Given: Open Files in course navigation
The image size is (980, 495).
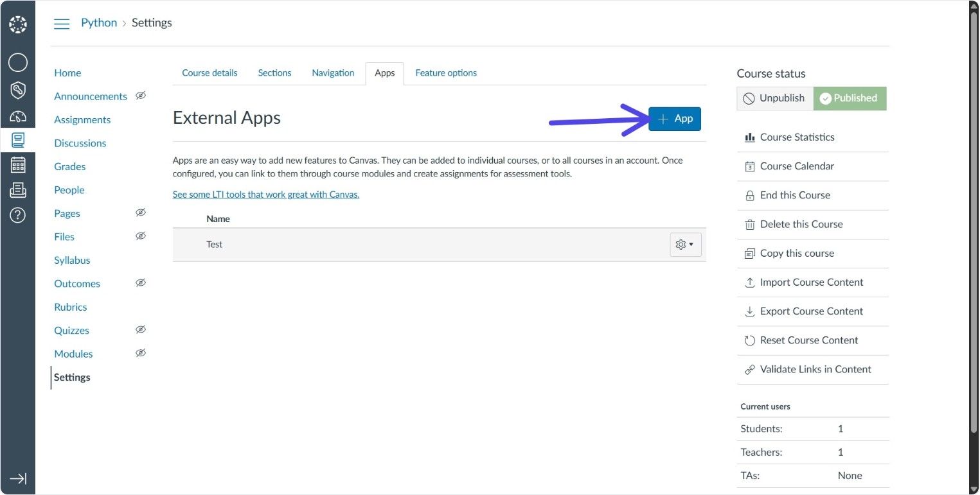Looking at the screenshot, I should coord(64,237).
